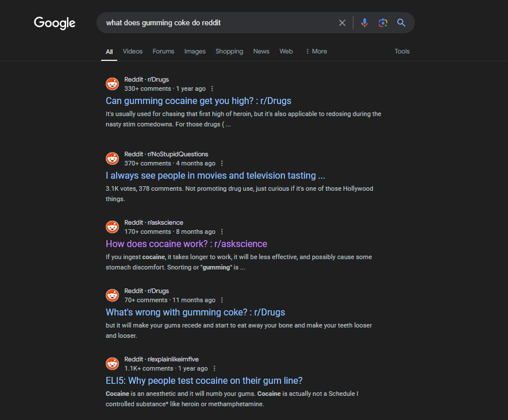Open options menu for '1.1K+ comments' result
Image resolution: width=508 pixels, height=420 pixels.
pyautogui.click(x=214, y=368)
